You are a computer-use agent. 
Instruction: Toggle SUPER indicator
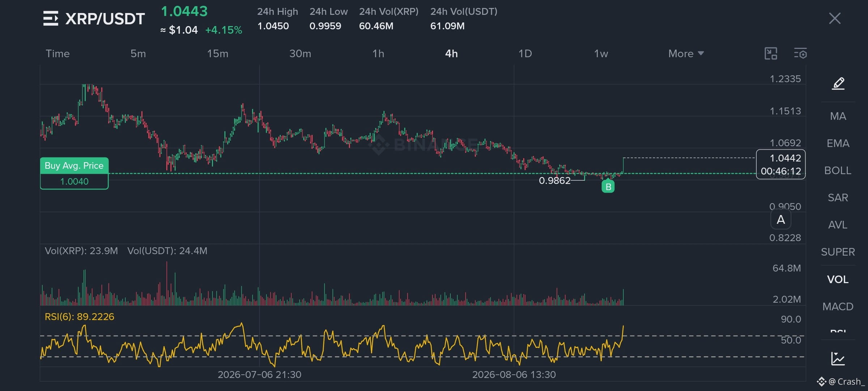coord(838,252)
